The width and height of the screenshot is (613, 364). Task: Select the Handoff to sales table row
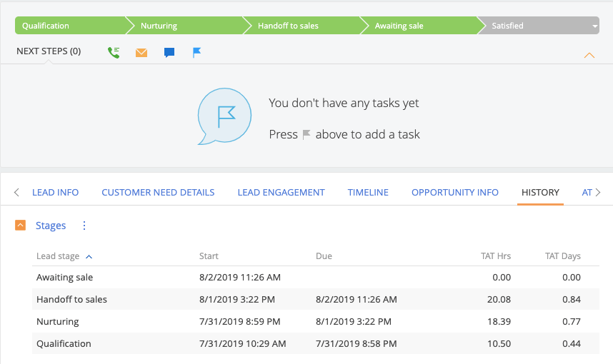pos(307,299)
